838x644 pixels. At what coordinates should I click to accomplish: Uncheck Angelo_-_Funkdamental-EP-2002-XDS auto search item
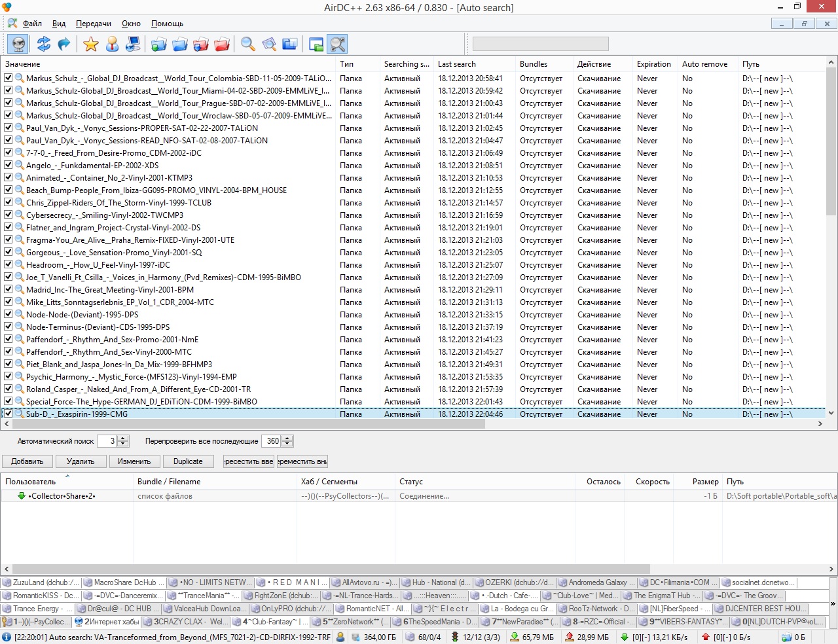coord(9,165)
